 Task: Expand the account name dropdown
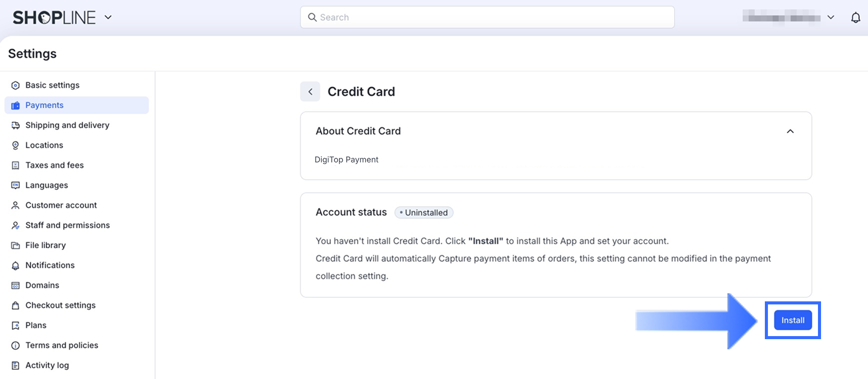[831, 17]
